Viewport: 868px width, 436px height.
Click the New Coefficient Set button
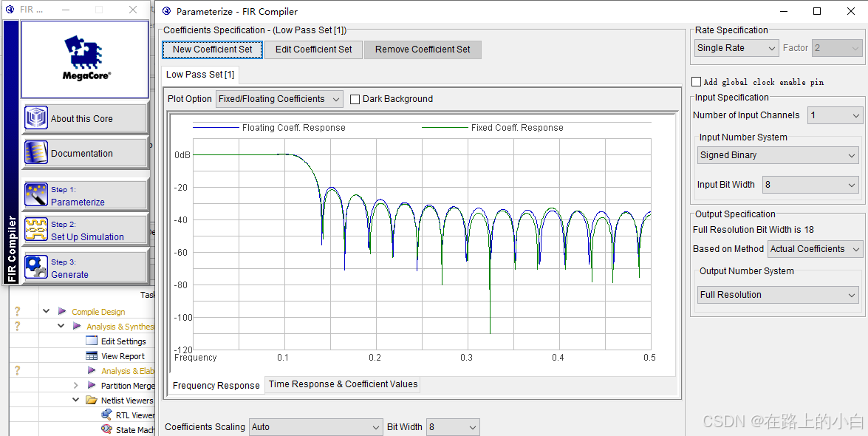[x=213, y=50]
